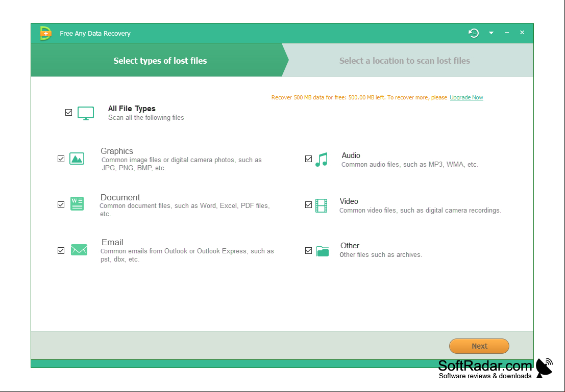Click 'Common audio files, such as MP3' description
Image resolution: width=565 pixels, height=392 pixels.
pos(410,164)
